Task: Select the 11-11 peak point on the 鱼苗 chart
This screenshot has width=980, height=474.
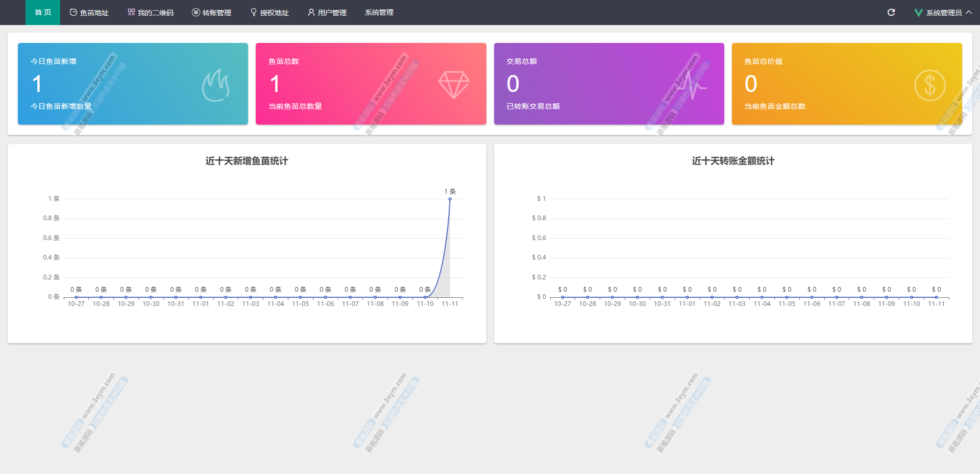Action: [450, 199]
